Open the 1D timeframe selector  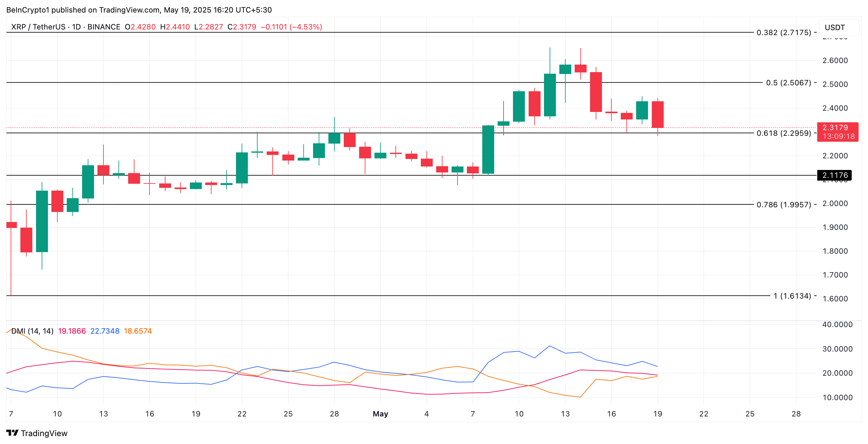pos(76,27)
